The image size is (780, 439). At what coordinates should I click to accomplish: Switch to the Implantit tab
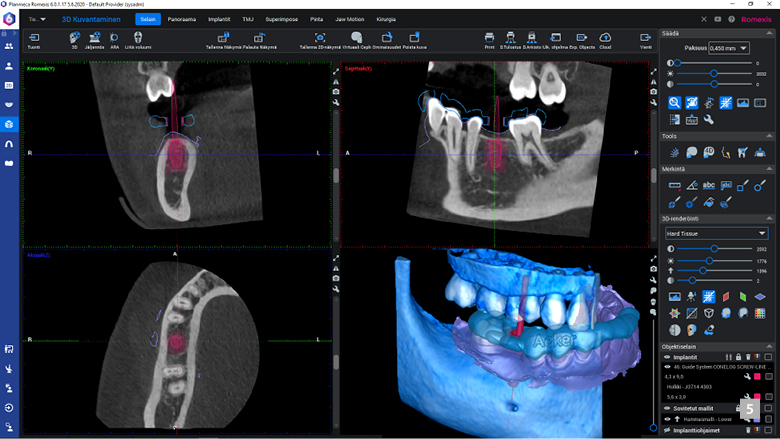tap(219, 19)
